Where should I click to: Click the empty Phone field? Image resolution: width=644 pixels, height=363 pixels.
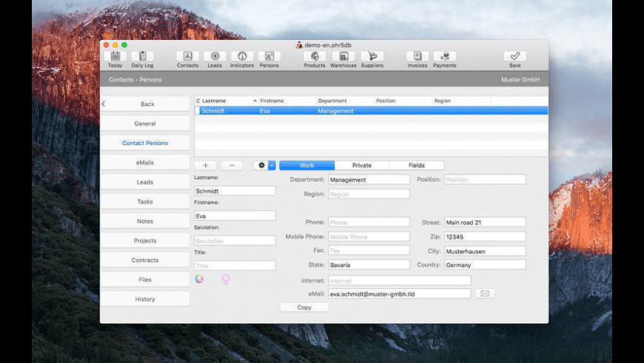click(x=369, y=222)
